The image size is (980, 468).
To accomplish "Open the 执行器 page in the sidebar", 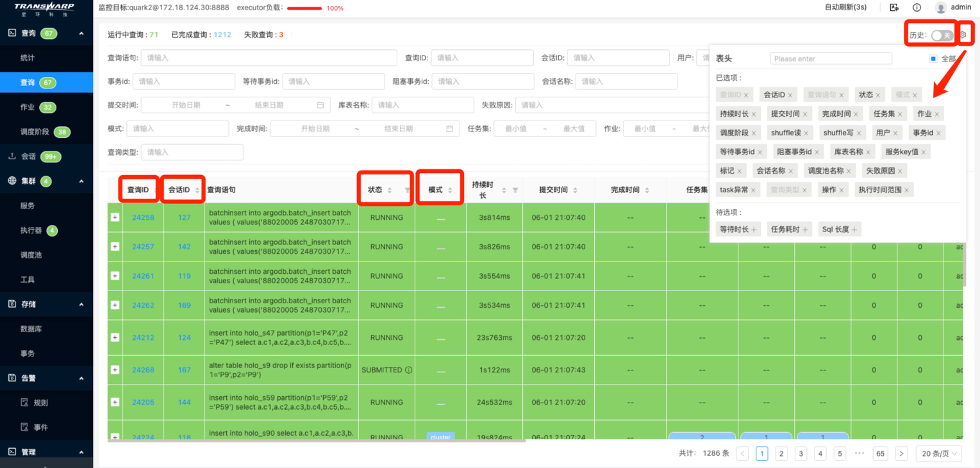I will [31, 230].
